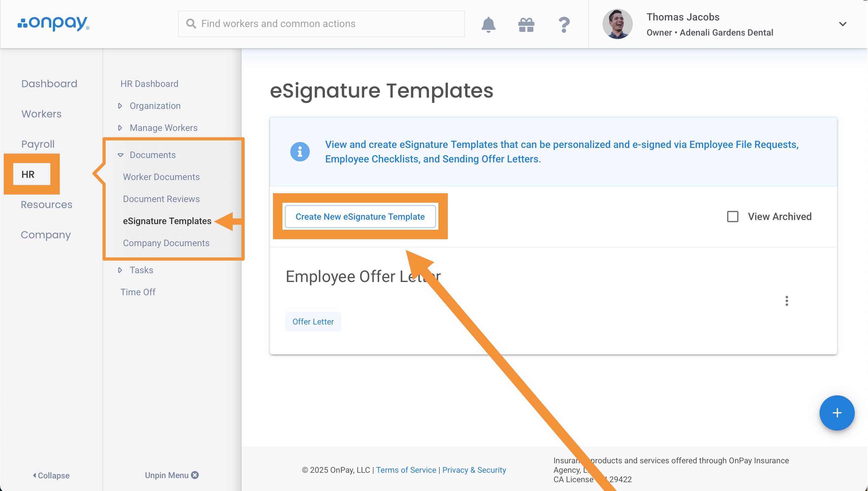This screenshot has width=868, height=491.
Task: Enable the View Archived checkbox
Action: (732, 217)
